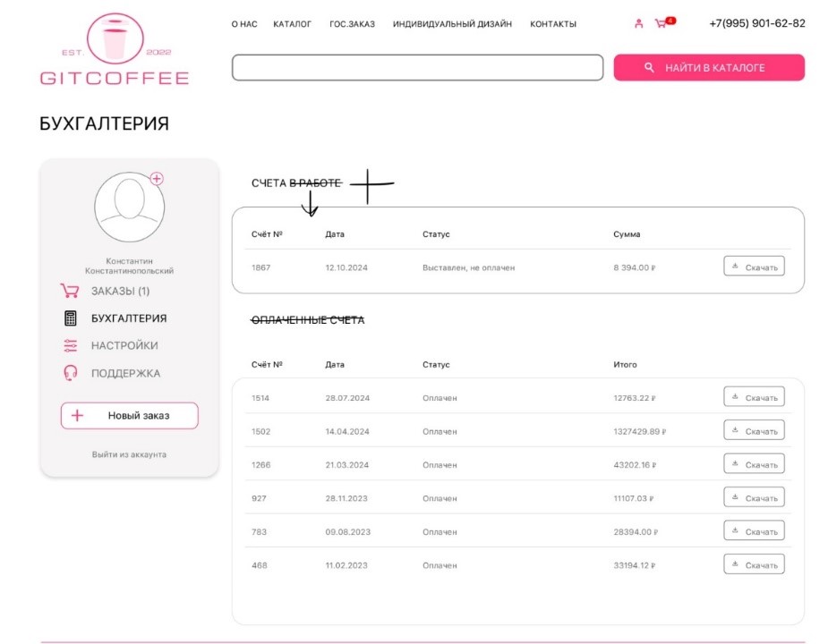Click the calculator icon beside БУХГАЛТЕРИЯ
The height and width of the screenshot is (644, 828).
click(x=70, y=318)
